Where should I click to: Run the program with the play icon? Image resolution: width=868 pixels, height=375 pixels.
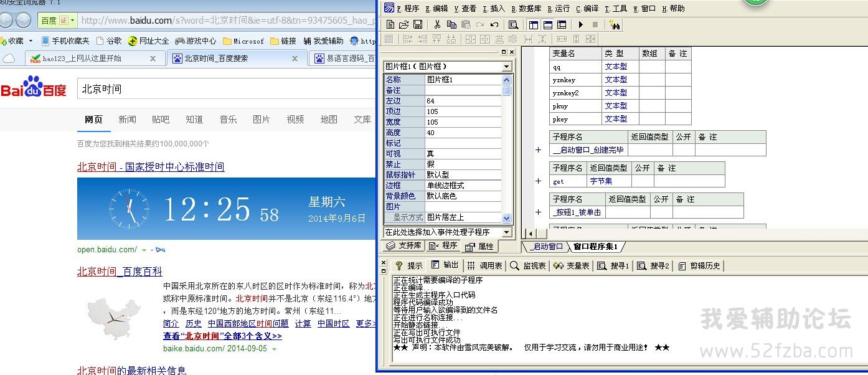point(581,25)
